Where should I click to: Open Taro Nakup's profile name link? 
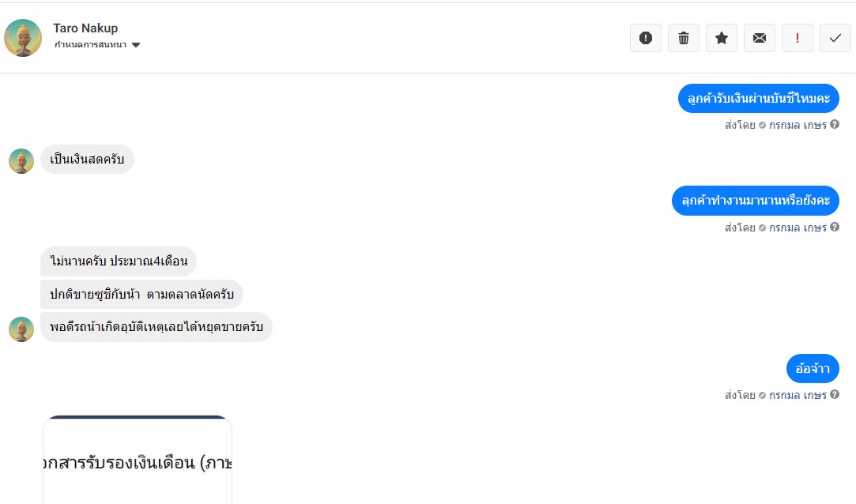point(85,28)
